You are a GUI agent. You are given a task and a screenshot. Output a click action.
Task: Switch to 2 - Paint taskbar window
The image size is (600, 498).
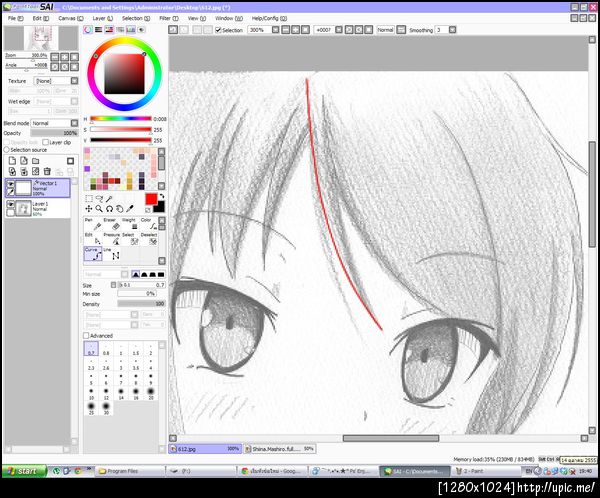pos(486,471)
